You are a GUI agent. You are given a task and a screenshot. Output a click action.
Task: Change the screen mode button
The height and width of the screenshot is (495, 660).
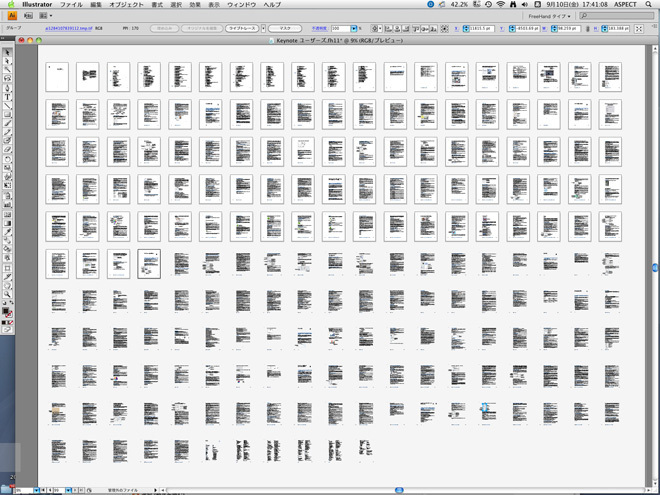tap(7, 328)
